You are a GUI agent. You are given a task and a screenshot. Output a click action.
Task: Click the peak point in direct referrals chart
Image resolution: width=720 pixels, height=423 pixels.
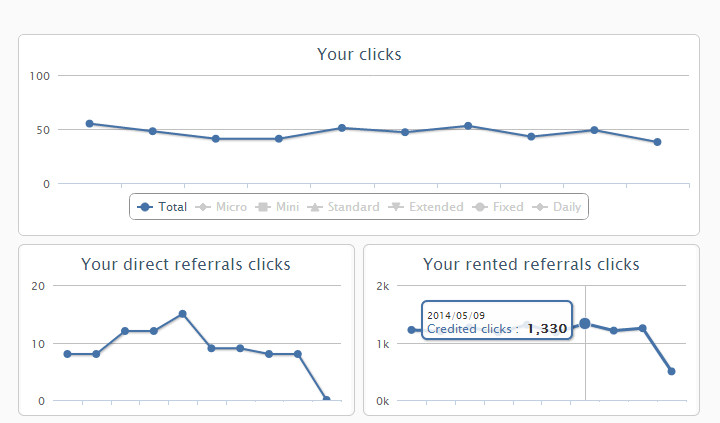coord(183,314)
